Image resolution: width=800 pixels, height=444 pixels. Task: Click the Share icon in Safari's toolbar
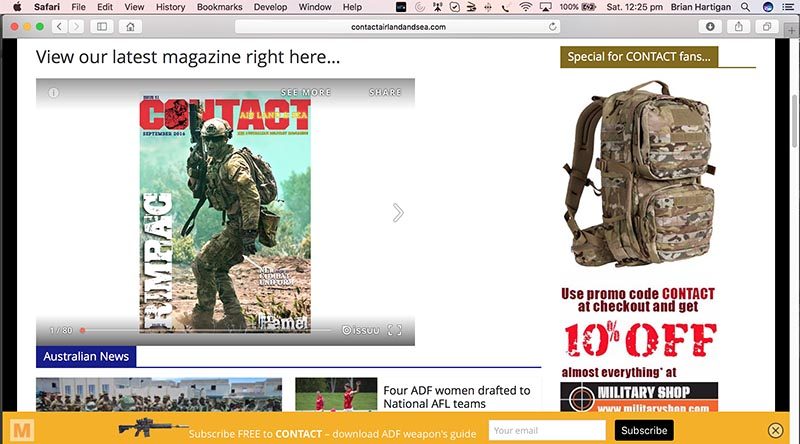tap(738, 27)
